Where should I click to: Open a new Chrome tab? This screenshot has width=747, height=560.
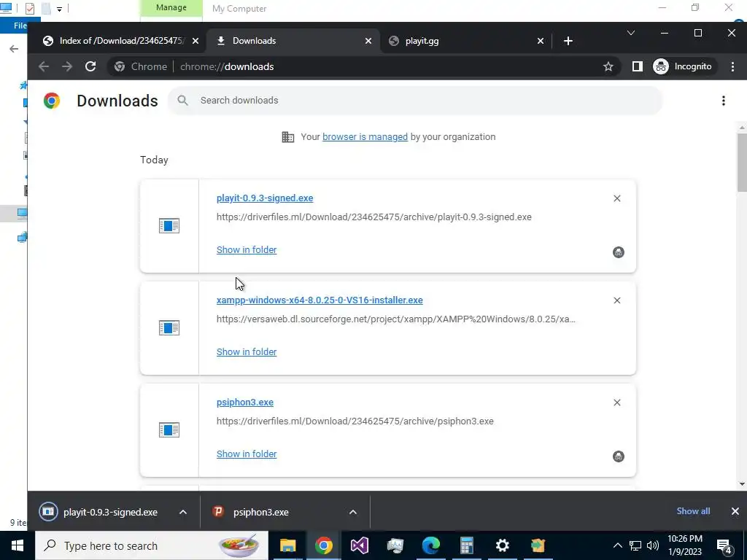point(568,41)
